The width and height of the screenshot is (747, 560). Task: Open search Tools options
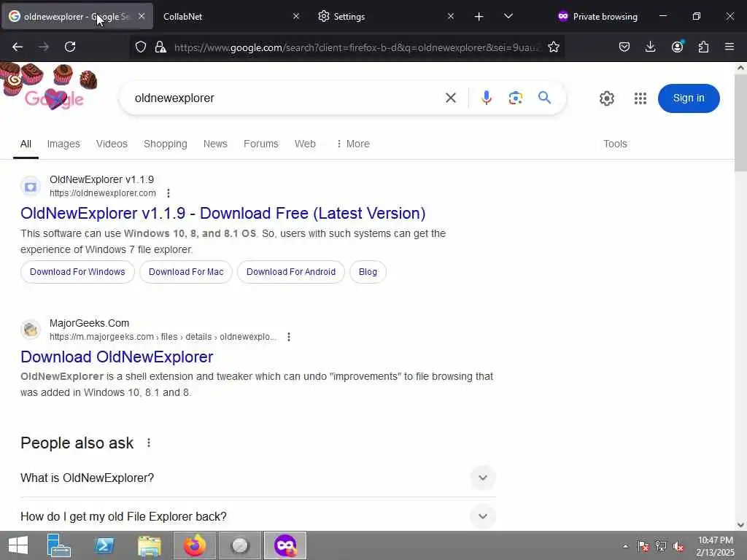(615, 144)
